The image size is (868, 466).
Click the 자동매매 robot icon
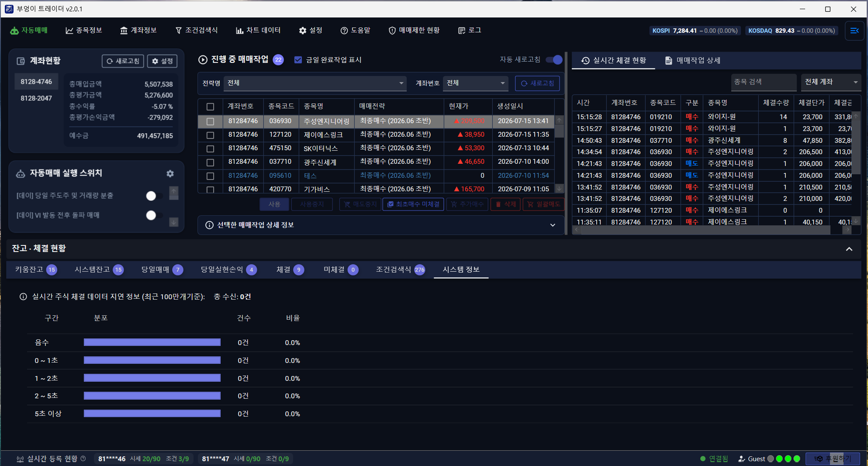coord(14,31)
